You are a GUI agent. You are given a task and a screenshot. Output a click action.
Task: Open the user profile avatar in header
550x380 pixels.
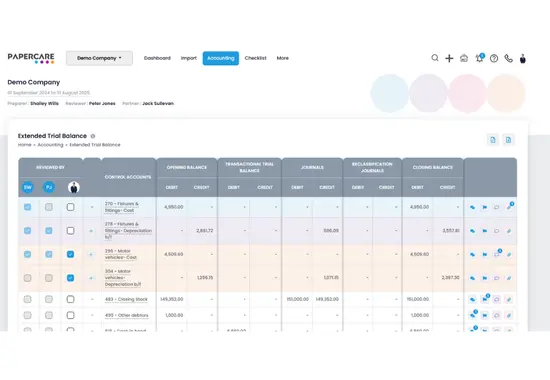(523, 58)
